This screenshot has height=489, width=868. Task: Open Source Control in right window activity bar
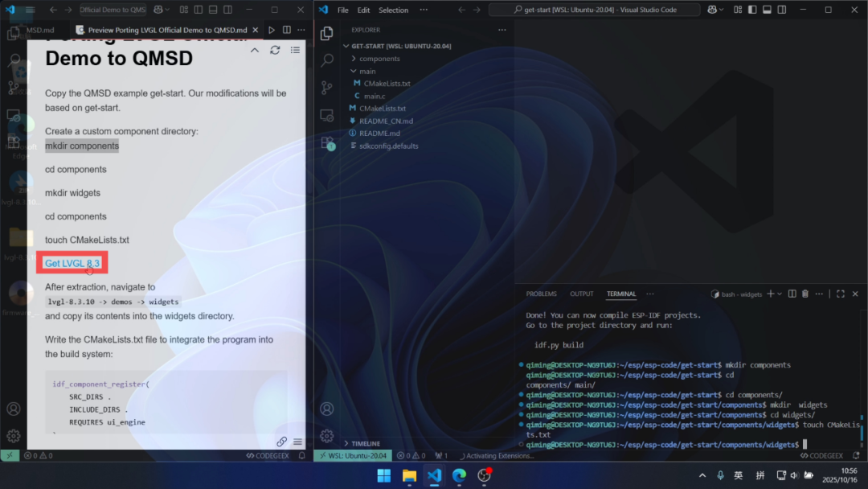click(327, 88)
